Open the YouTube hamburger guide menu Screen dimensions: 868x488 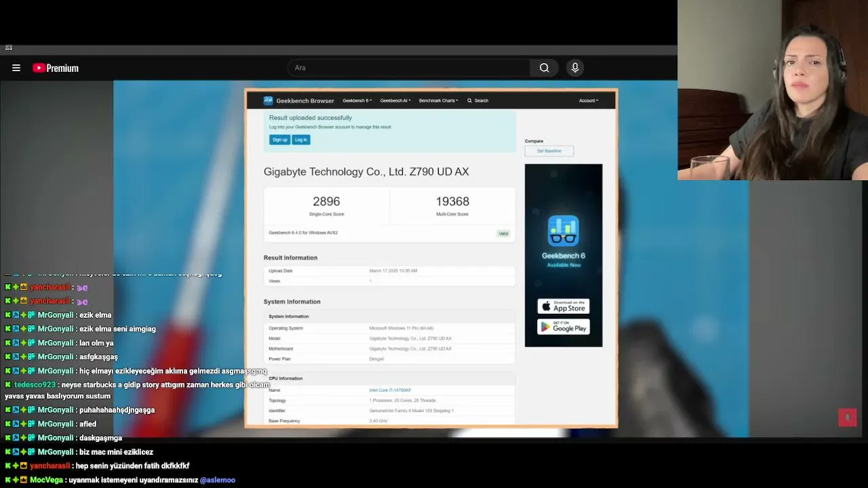pyautogui.click(x=16, y=68)
